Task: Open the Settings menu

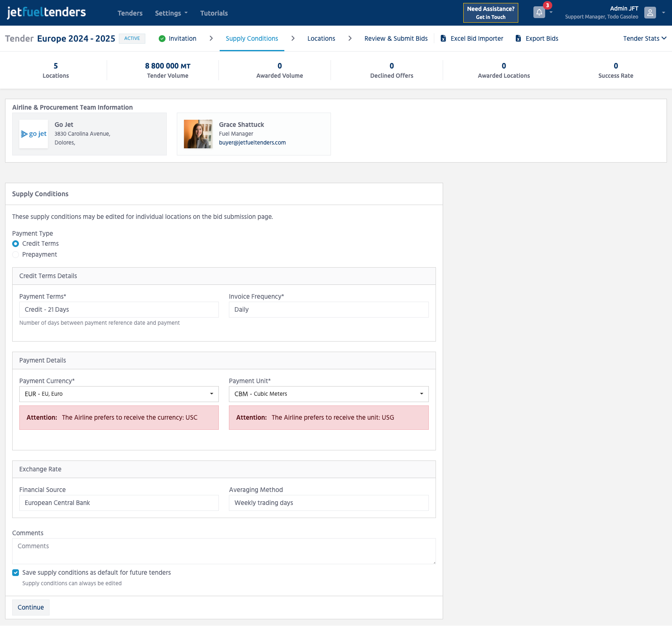Action: coord(171,13)
